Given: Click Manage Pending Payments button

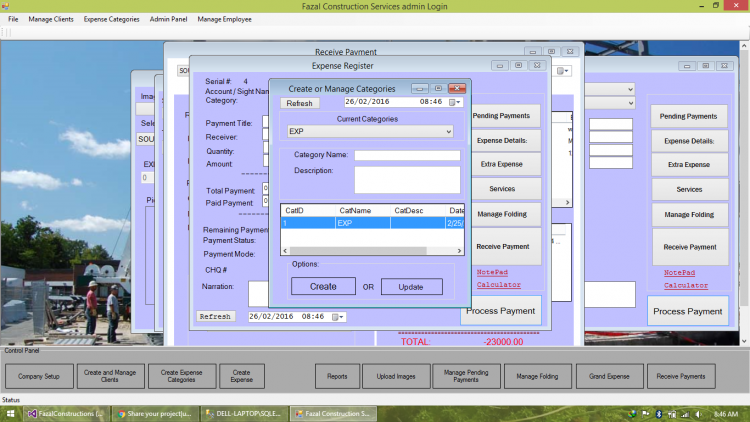Looking at the screenshot, I should (x=466, y=377).
